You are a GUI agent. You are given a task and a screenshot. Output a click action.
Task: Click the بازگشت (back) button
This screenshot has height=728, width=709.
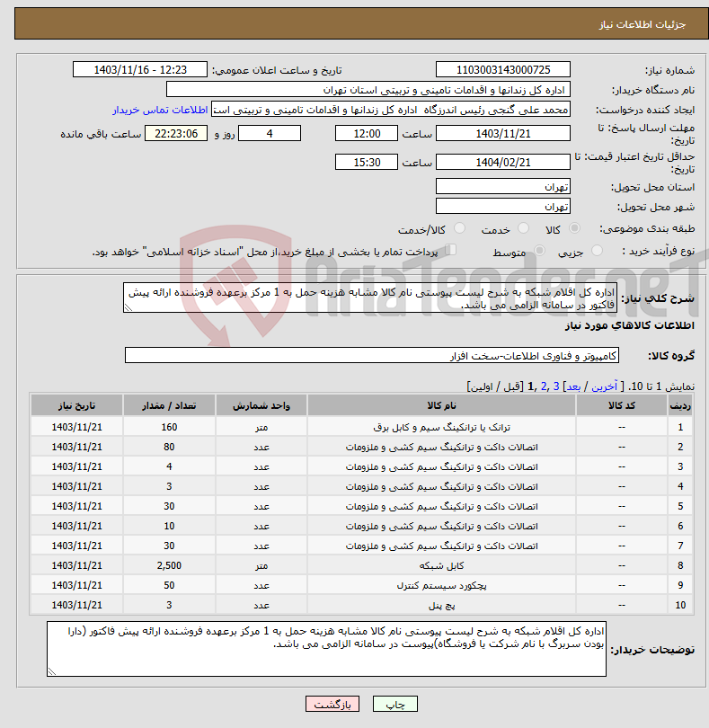(332, 704)
